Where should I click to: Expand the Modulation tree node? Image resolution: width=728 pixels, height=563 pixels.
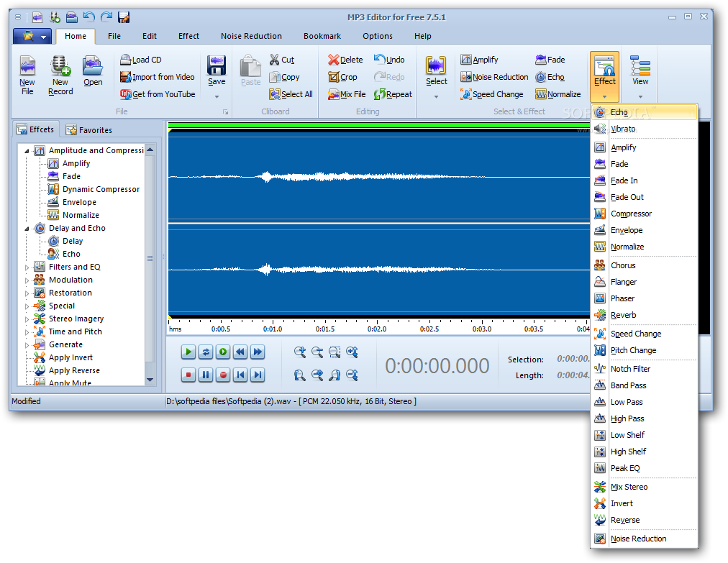pyautogui.click(x=27, y=280)
